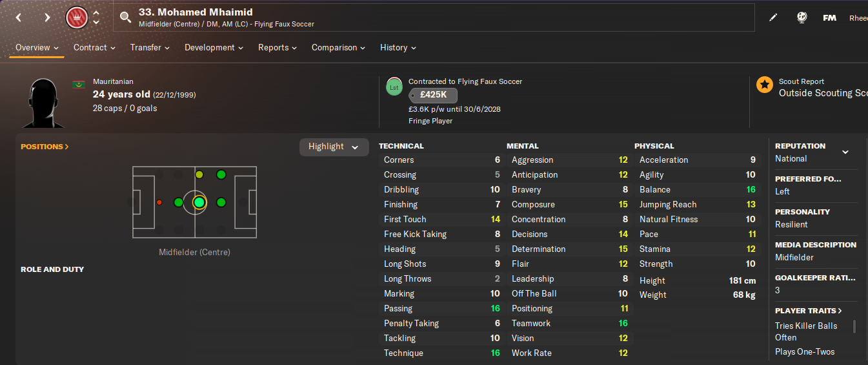Screen dimensions: 868x365
Task: Go back with the left arrow
Action: tap(19, 17)
